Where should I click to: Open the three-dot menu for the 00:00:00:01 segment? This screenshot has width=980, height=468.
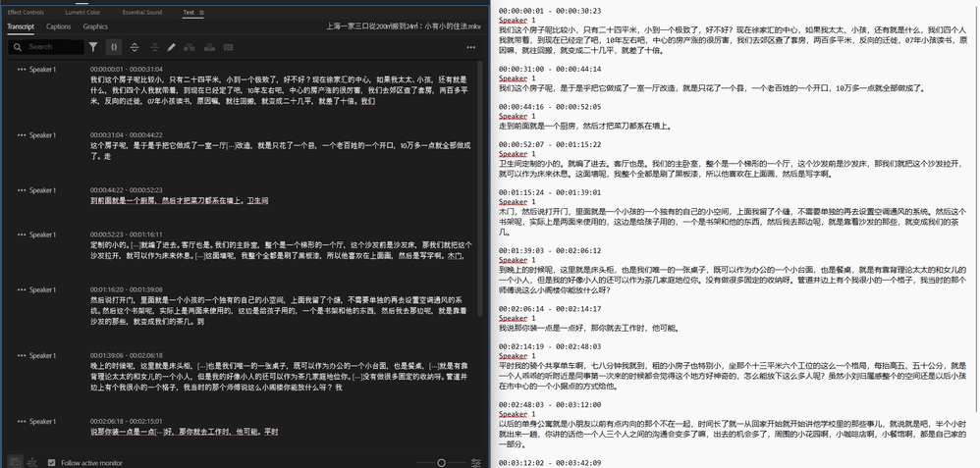click(x=22, y=70)
